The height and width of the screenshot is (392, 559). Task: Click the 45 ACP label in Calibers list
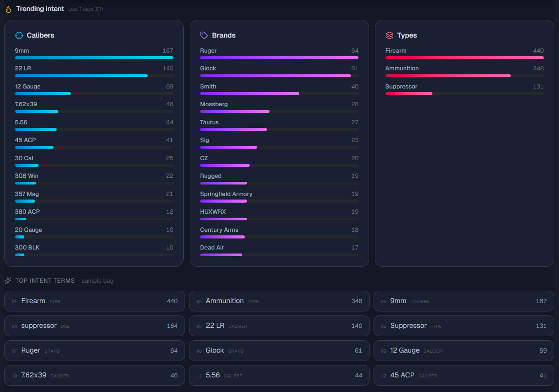[25, 140]
